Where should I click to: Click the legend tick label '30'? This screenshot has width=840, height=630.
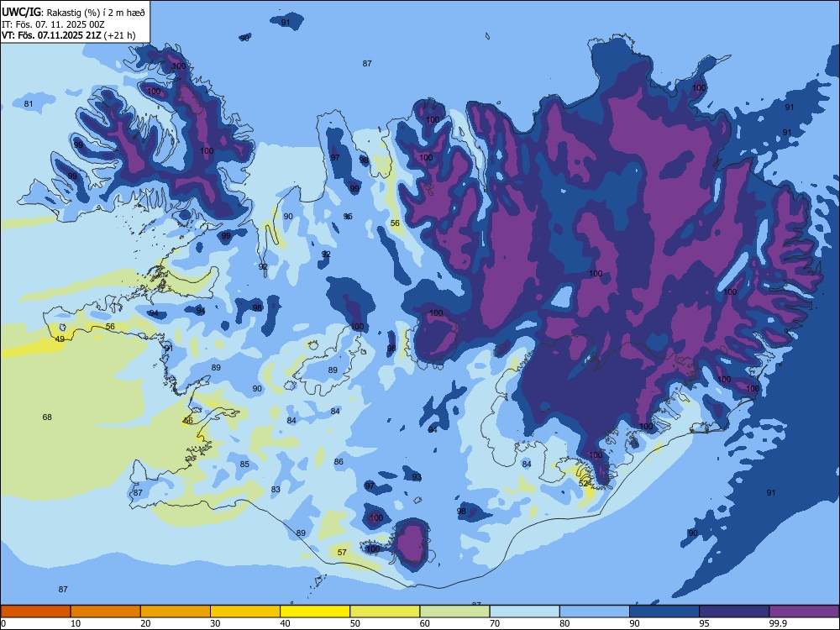point(215,623)
